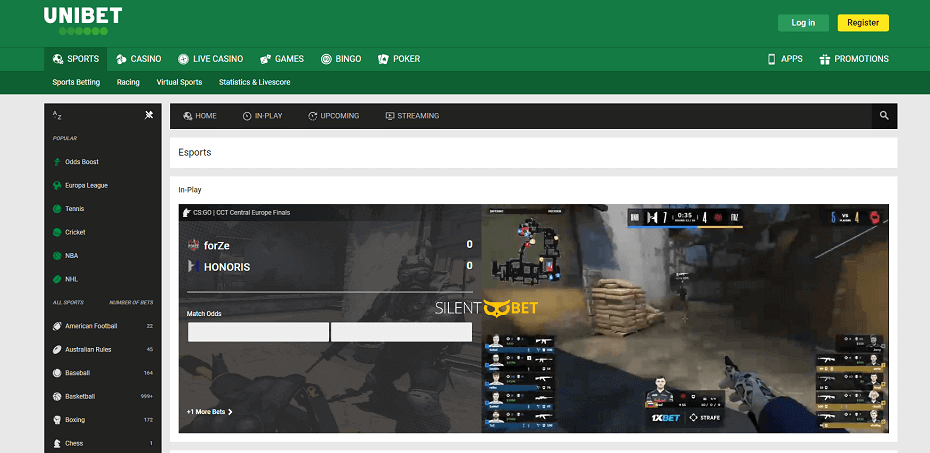
Task: Click the NHL puck icon
Action: click(57, 279)
